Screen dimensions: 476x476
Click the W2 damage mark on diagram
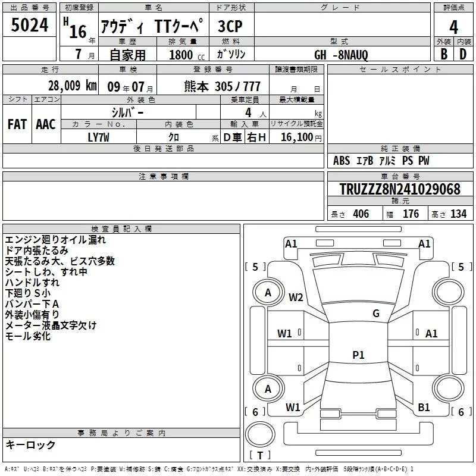click(296, 297)
